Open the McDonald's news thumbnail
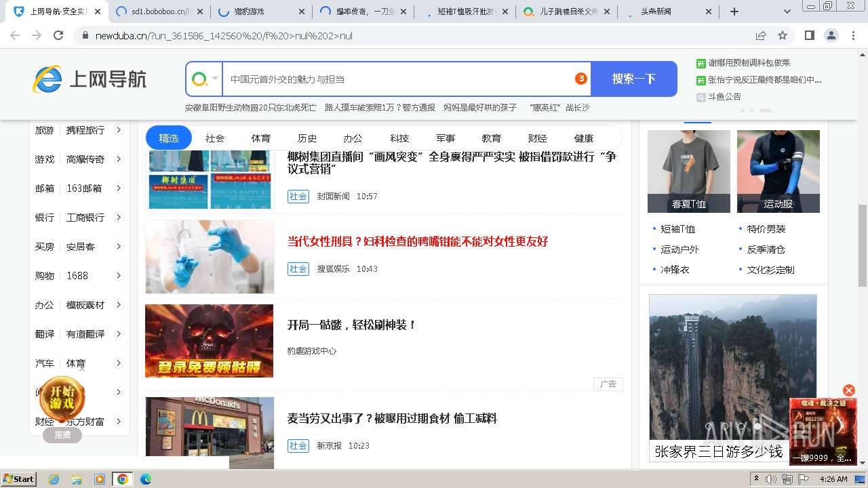This screenshot has width=868, height=488. [x=210, y=432]
